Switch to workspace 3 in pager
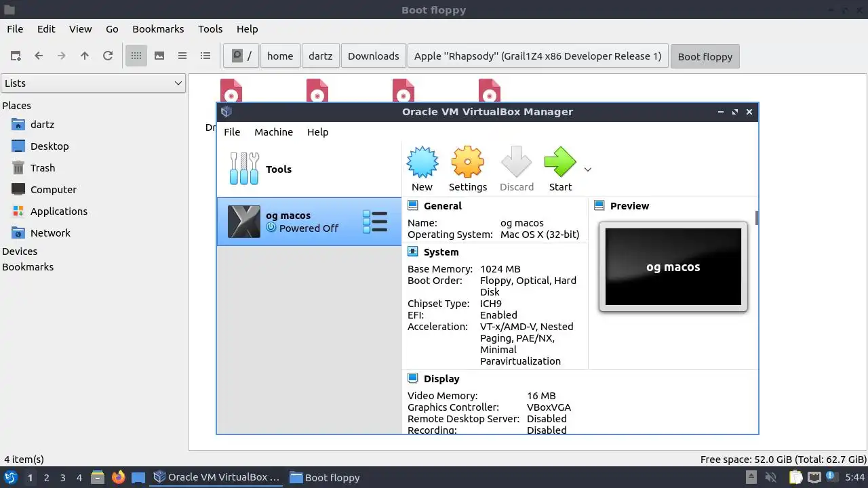 click(x=62, y=477)
